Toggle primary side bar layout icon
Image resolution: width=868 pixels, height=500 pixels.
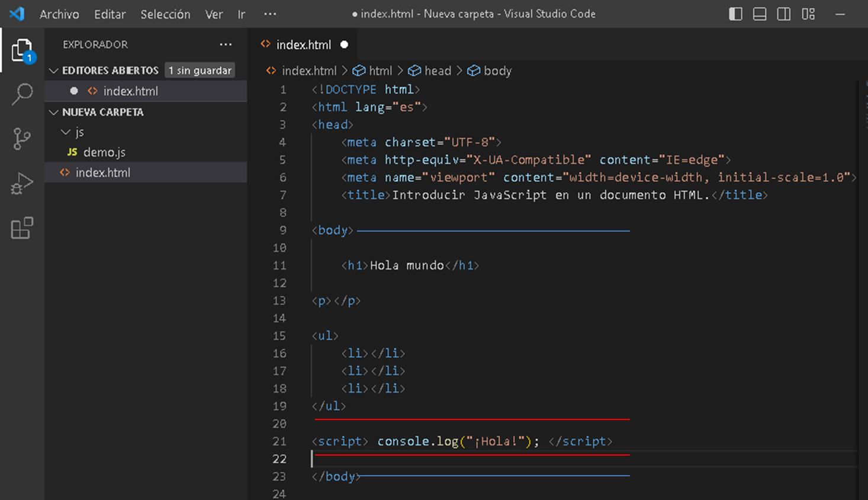click(x=735, y=14)
